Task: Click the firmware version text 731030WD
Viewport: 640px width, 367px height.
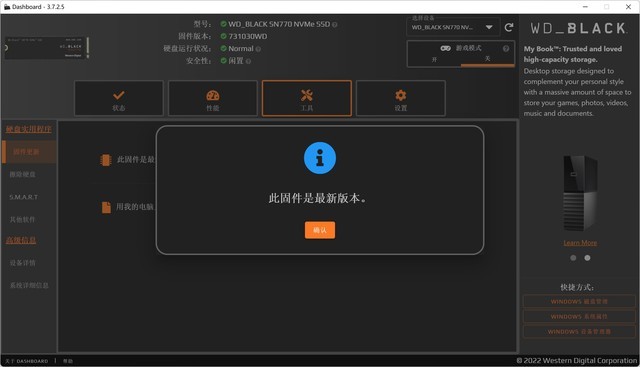Action: (x=248, y=36)
